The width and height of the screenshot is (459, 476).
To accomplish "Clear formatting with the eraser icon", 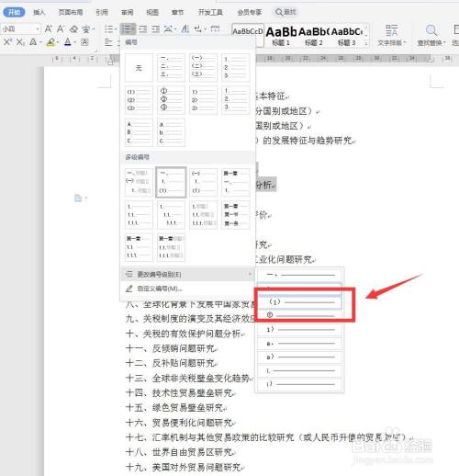I will pos(73,29).
